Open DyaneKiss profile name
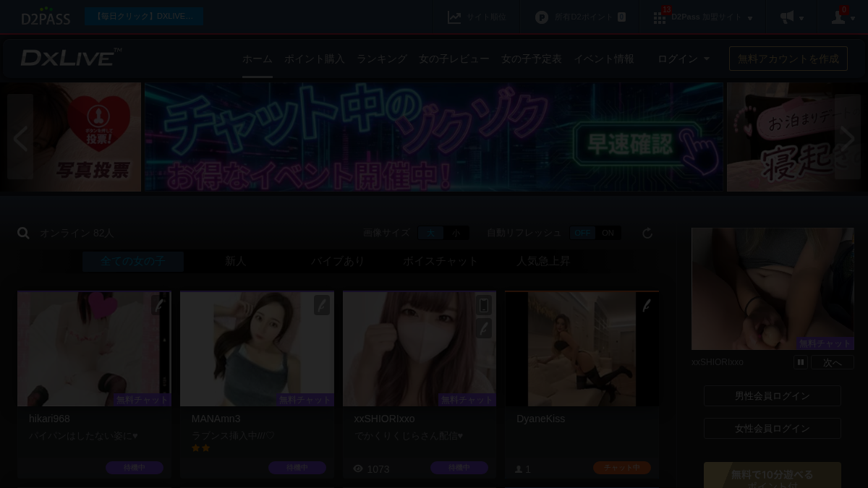Screen dimensions: 868x488 540,419
